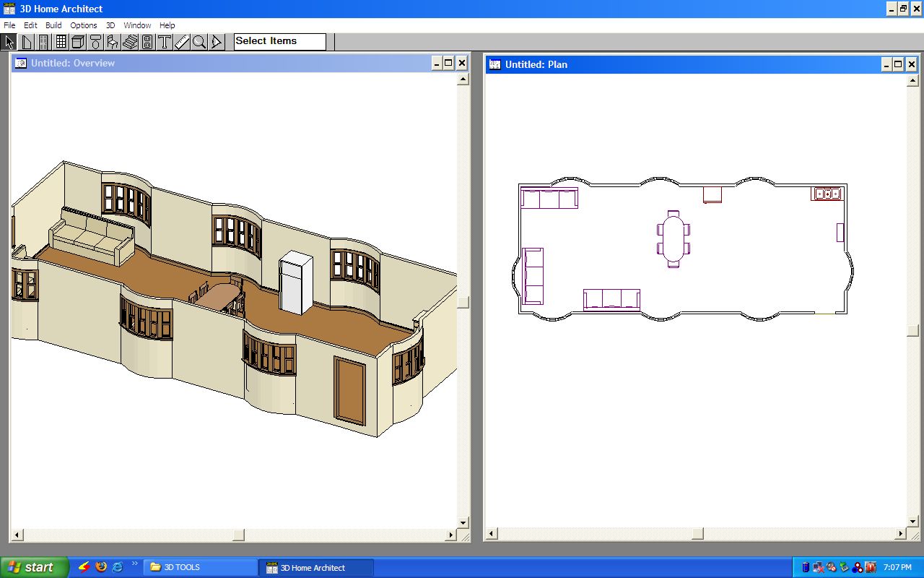Select the text labeling tool
The height and width of the screenshot is (578, 924).
164,41
